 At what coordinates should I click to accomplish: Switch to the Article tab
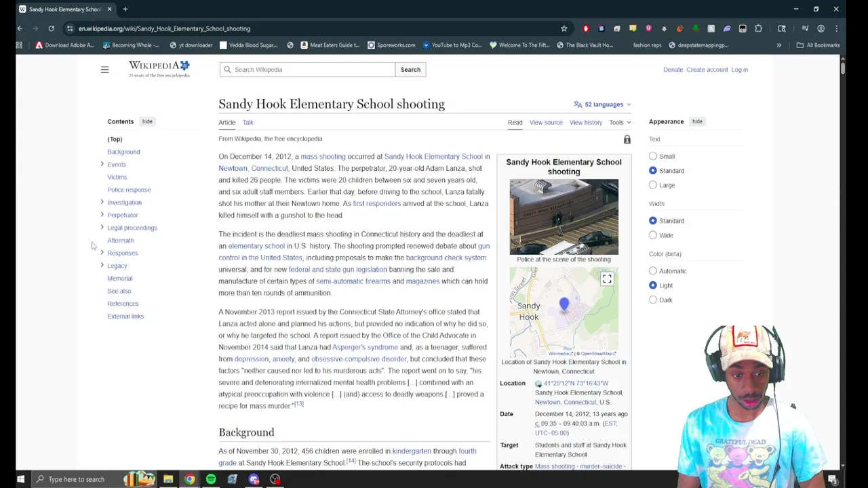click(x=226, y=123)
